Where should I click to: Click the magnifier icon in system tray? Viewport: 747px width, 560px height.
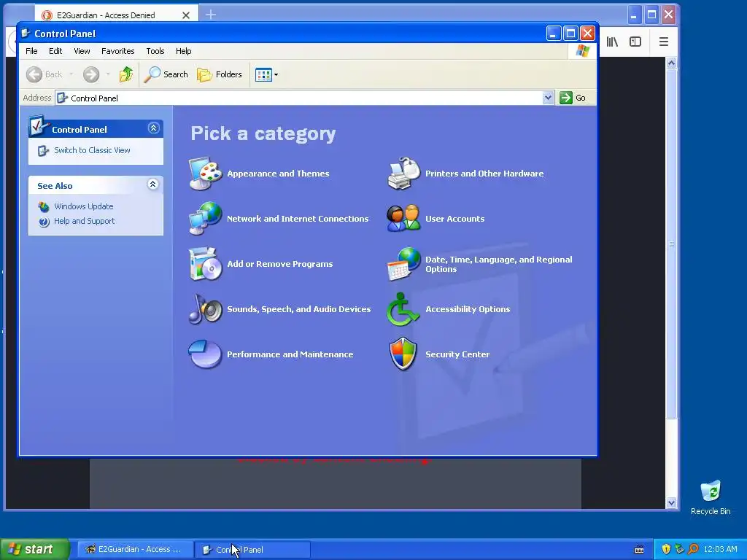693,549
